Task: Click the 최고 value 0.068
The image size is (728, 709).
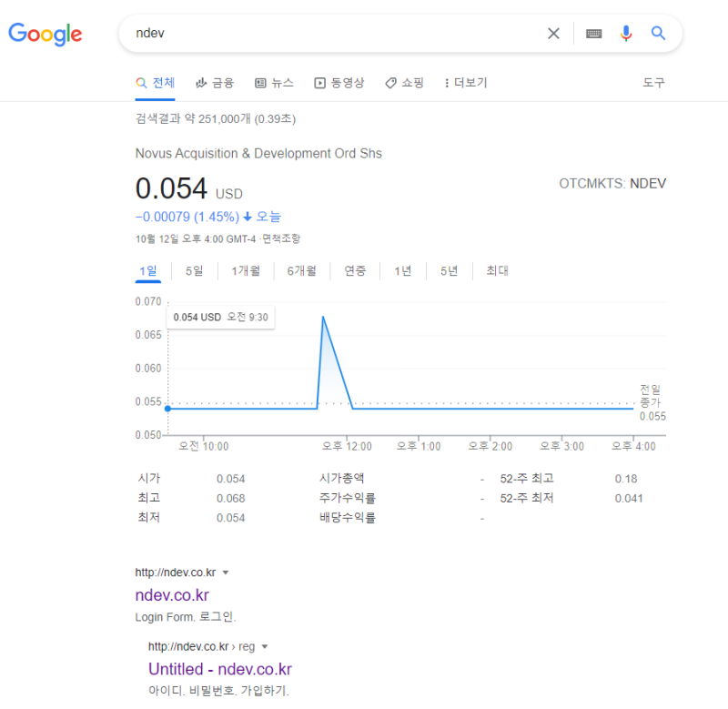Action: point(231,499)
